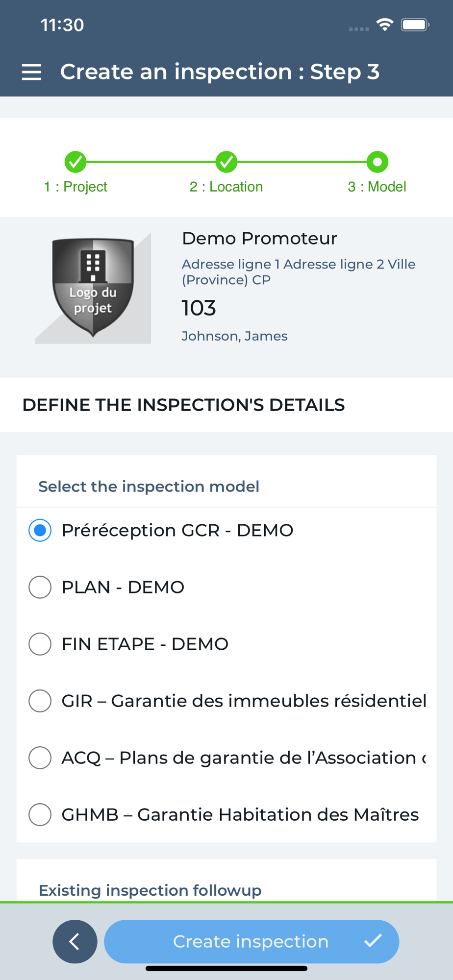Choose ACQ – Plans de garantie option

(40, 758)
